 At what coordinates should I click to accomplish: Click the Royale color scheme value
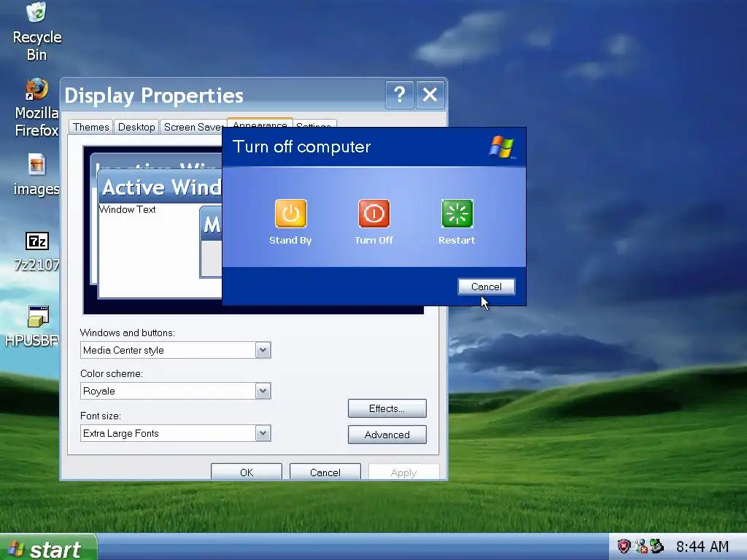tap(99, 391)
